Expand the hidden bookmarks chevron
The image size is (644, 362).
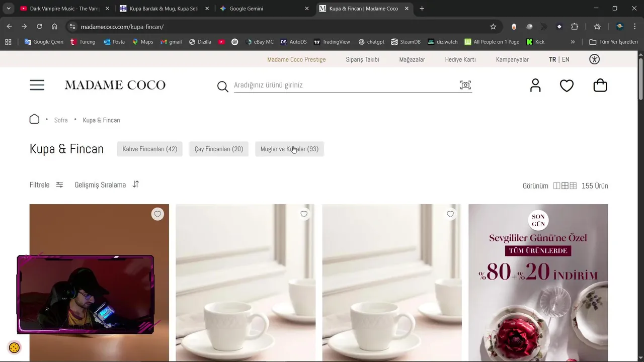click(x=573, y=42)
